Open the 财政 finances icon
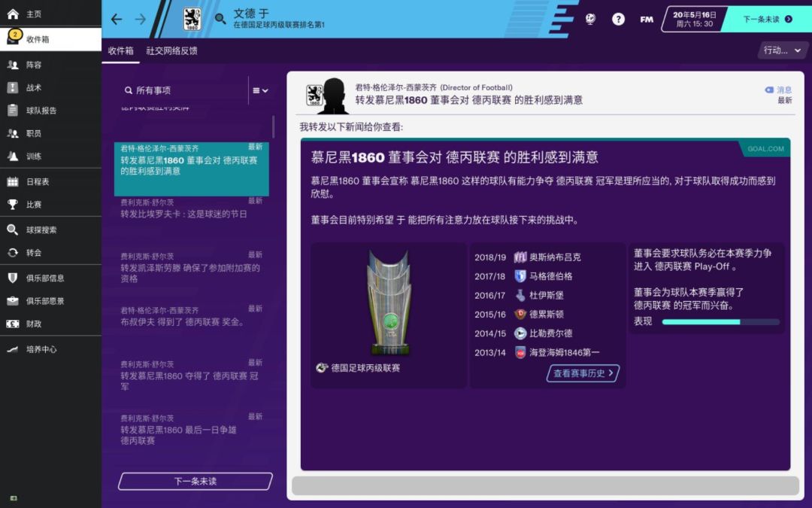The image size is (812, 508). point(13,324)
